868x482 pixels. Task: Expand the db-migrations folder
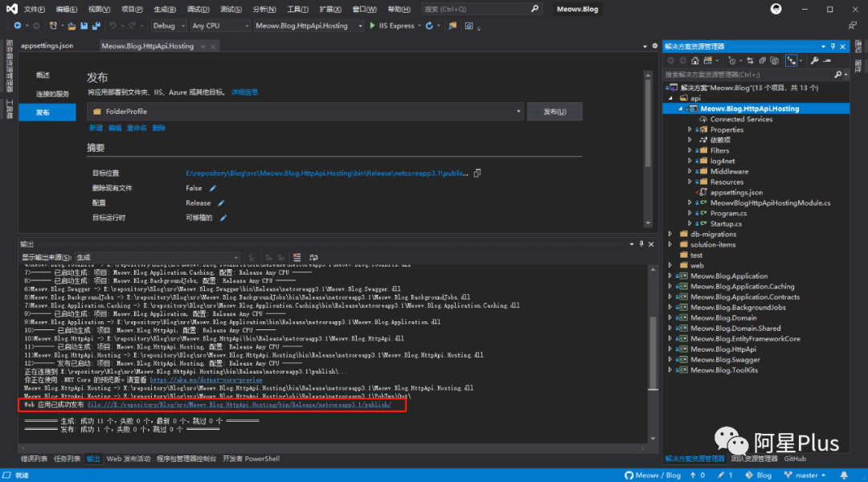coord(670,234)
